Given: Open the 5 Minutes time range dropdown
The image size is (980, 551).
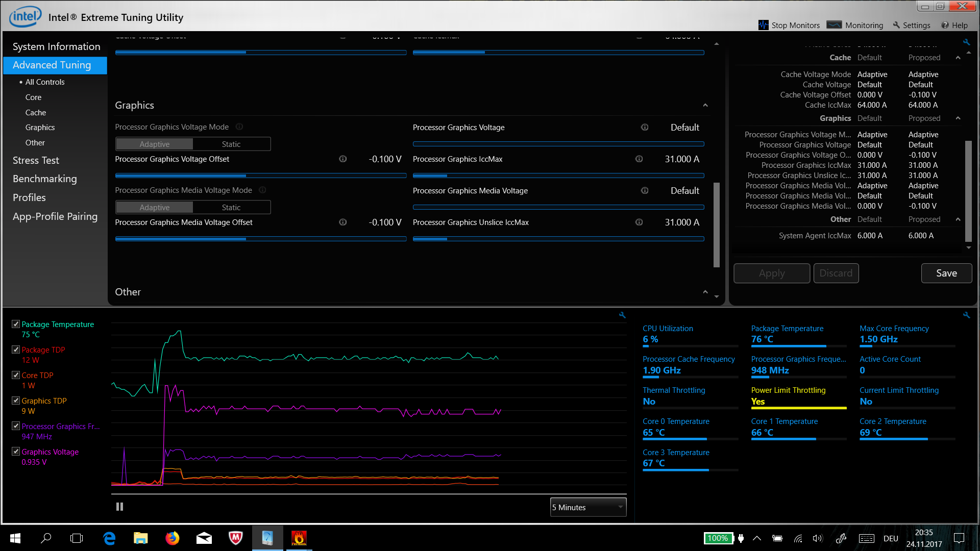Looking at the screenshot, I should point(588,507).
